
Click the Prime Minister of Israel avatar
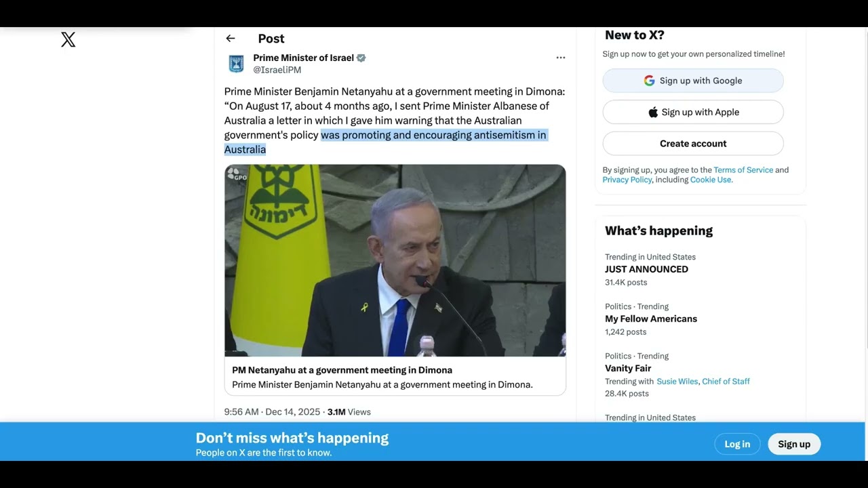tap(236, 64)
